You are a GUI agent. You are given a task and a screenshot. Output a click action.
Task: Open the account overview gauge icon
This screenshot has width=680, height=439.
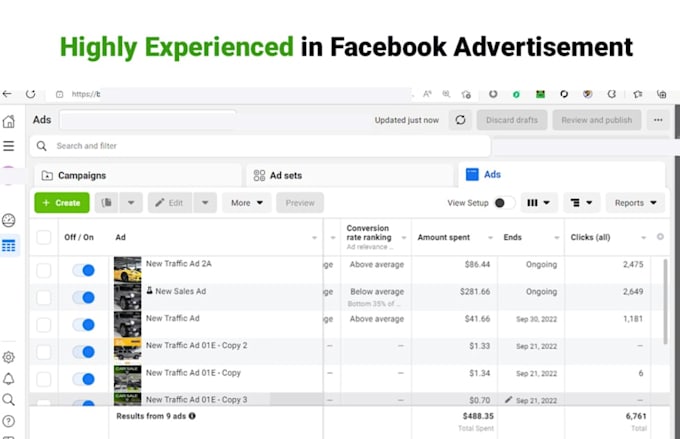point(9,220)
